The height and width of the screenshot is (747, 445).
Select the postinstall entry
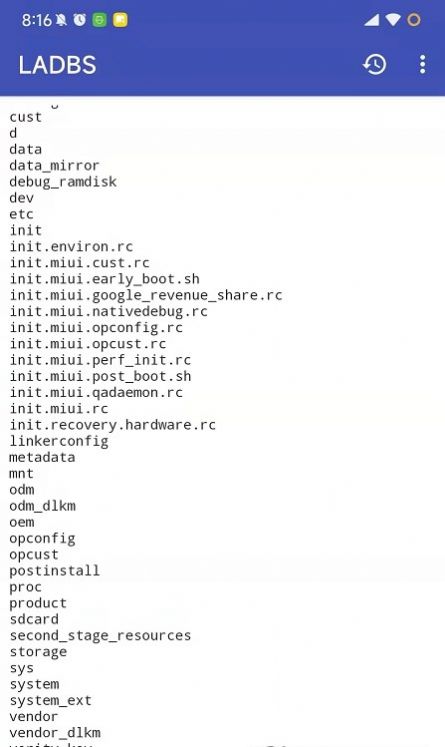point(55,571)
